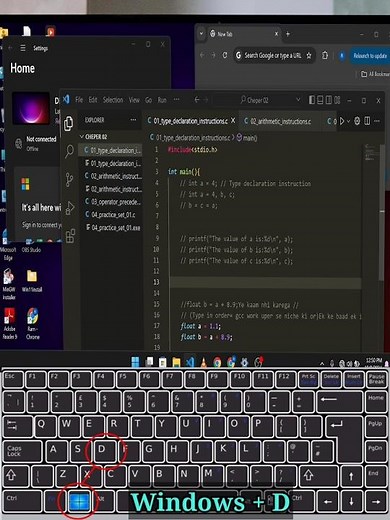The width and height of the screenshot is (390, 520).
Task: Open the Chrome extensions puzzle icon
Action: click(325, 55)
